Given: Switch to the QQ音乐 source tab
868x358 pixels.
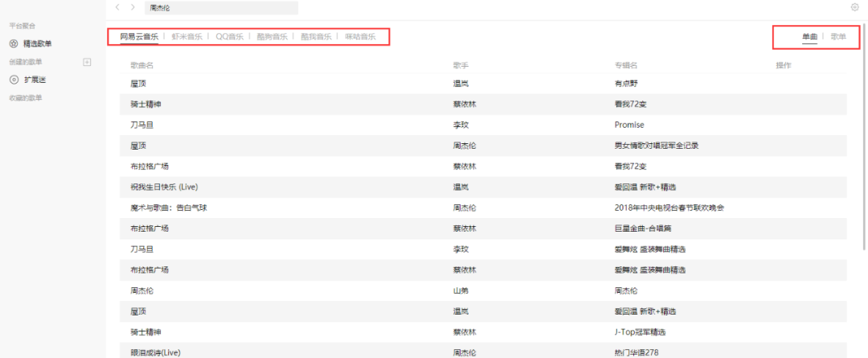Looking at the screenshot, I should pos(231,37).
